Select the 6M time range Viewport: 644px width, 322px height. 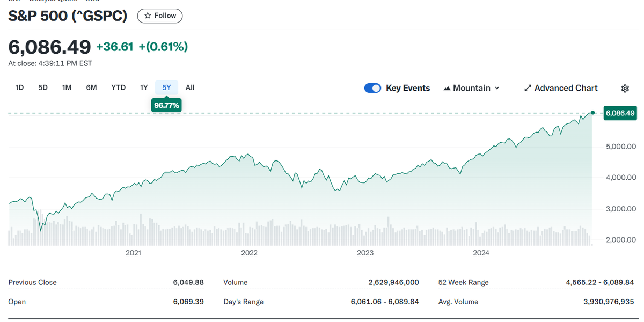91,87
